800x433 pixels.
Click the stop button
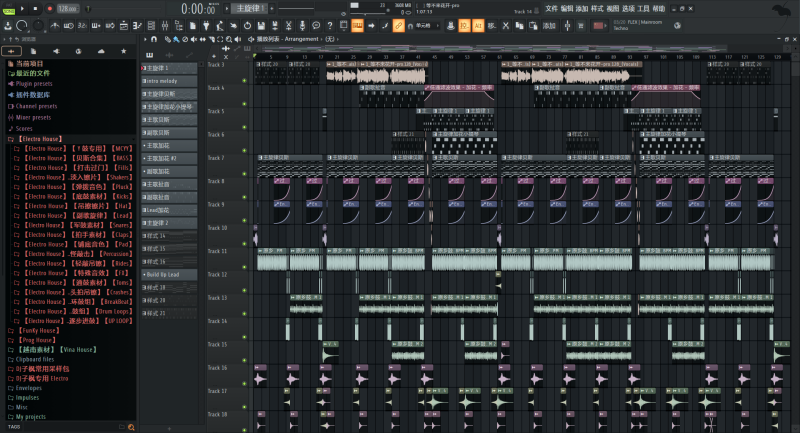click(x=35, y=9)
